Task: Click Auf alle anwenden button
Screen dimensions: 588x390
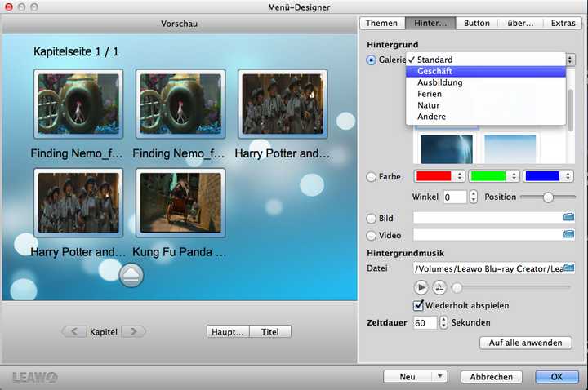Action: (525, 343)
